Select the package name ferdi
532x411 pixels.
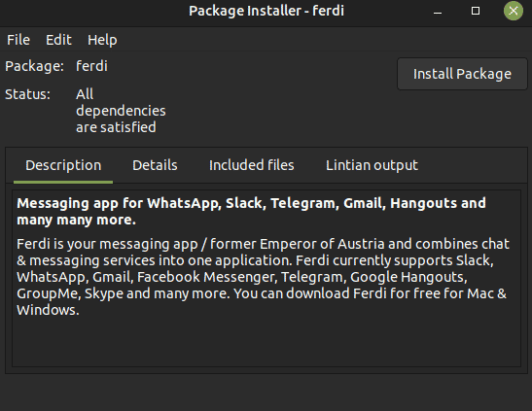[91, 66]
